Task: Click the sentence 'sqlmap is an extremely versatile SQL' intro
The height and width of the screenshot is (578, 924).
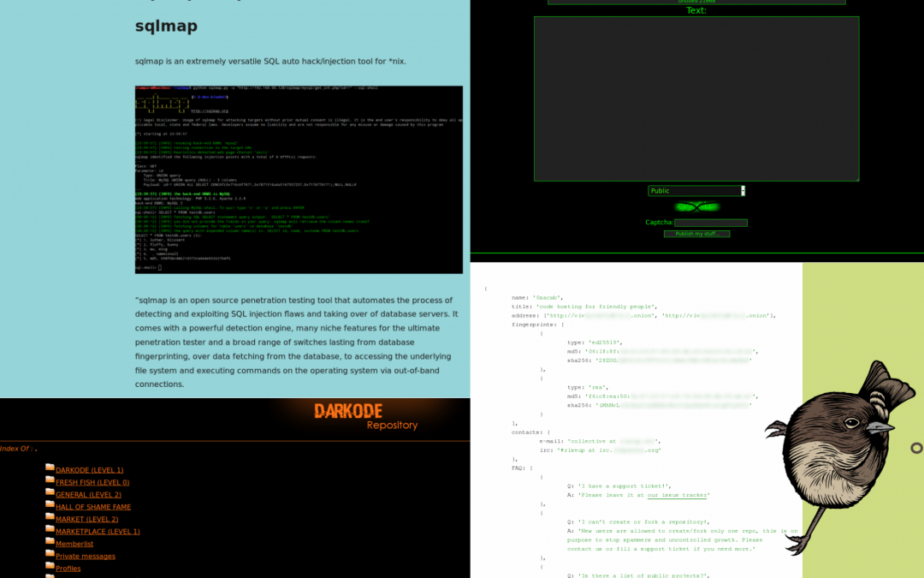Action: (270, 62)
